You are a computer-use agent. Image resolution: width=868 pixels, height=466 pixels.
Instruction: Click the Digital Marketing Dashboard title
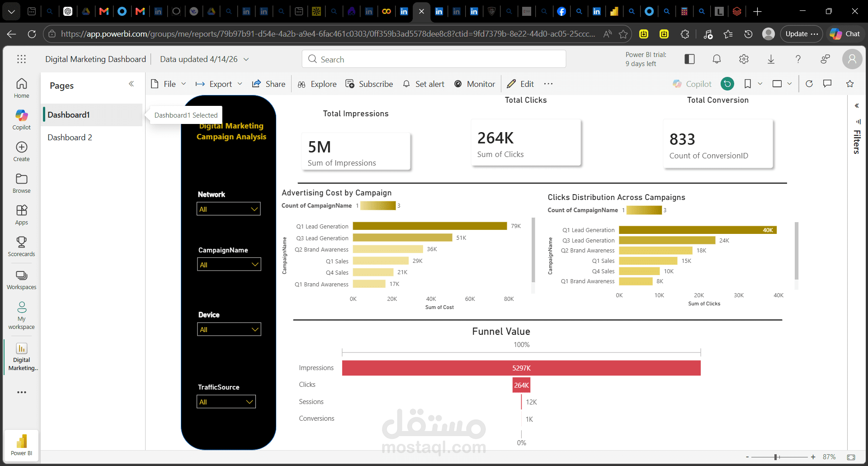point(95,59)
